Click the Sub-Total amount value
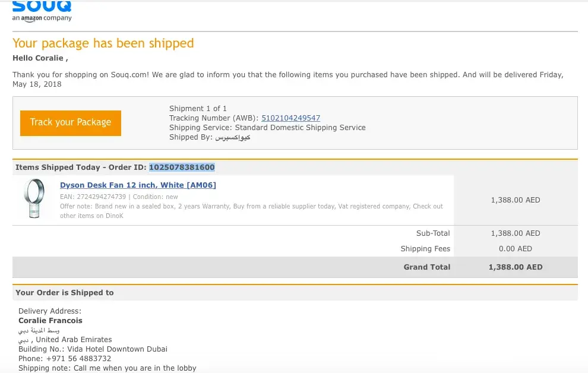The width and height of the screenshot is (588, 373). pos(515,233)
